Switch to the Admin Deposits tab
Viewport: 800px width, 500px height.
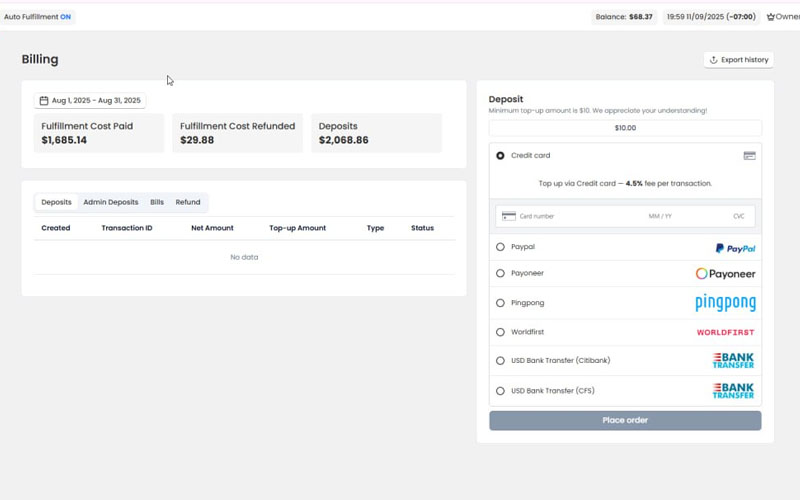[x=110, y=202]
